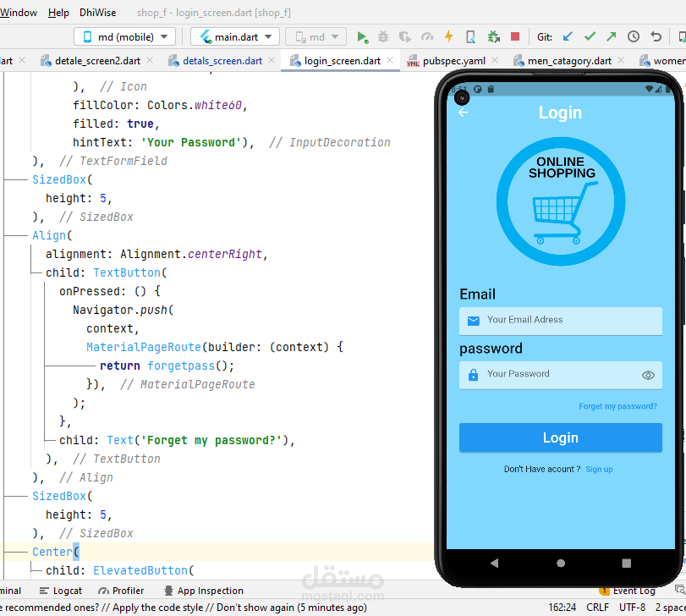Stop the running app red square
This screenshot has width=686, height=616.
tap(515, 36)
